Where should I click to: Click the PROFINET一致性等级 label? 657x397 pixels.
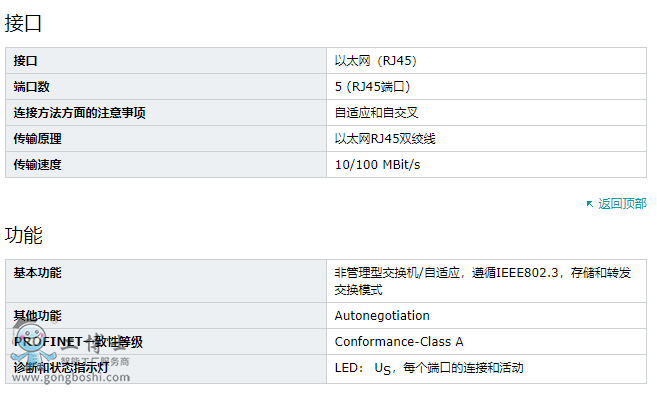click(78, 342)
